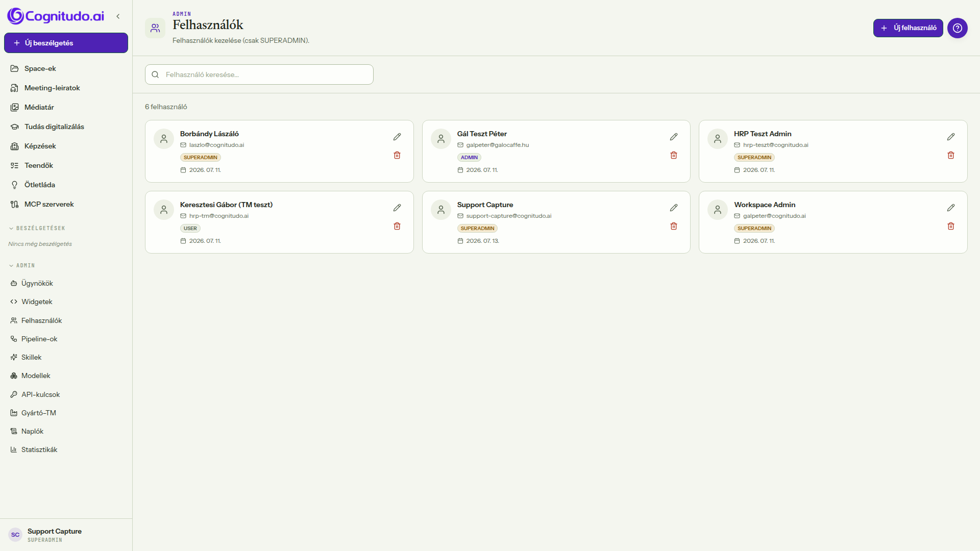
Task: Click the Cognitudo.ai logo
Action: tap(56, 16)
